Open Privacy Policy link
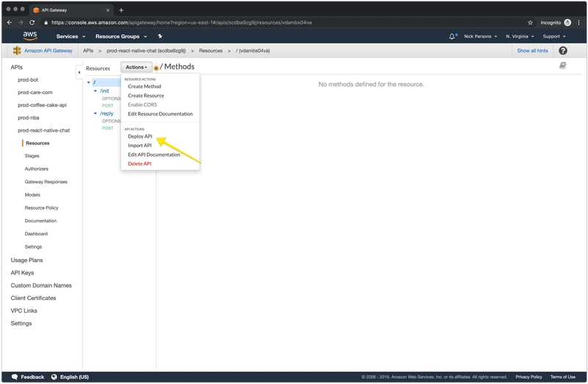 point(528,377)
